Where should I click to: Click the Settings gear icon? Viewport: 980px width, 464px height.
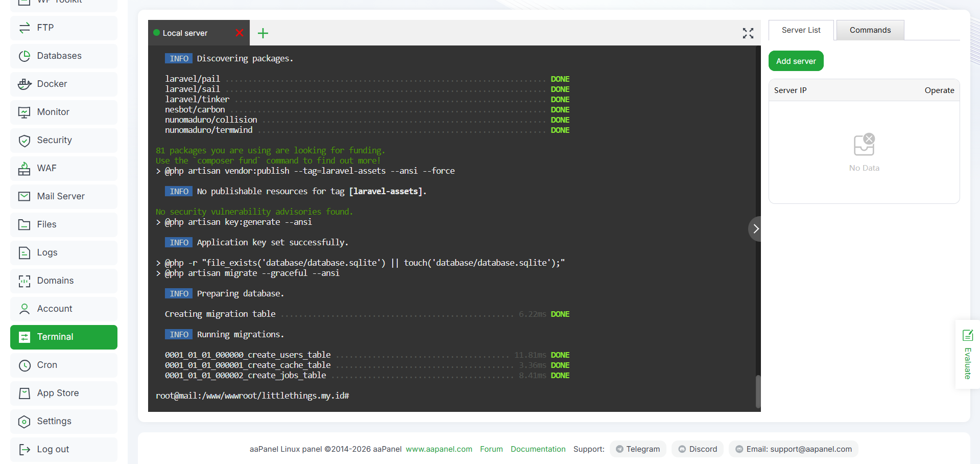24,421
